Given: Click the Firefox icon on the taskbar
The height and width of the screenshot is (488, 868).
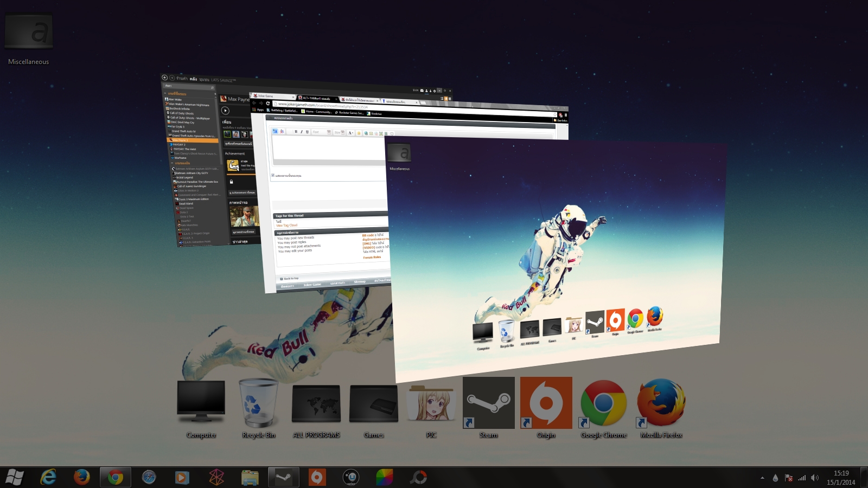Looking at the screenshot, I should (x=82, y=478).
